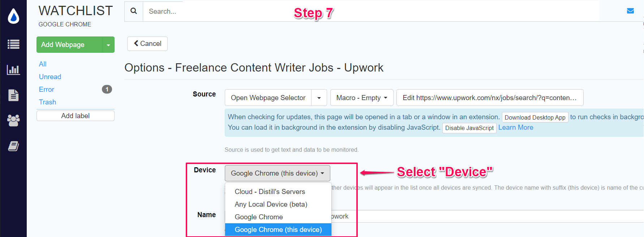Choose Any Local Device (beta) option
644x237 pixels.
(271, 204)
